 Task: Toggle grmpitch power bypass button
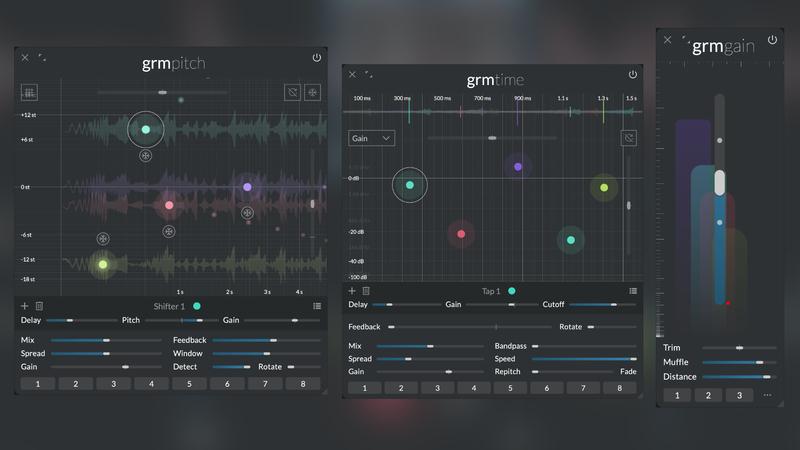point(317,58)
